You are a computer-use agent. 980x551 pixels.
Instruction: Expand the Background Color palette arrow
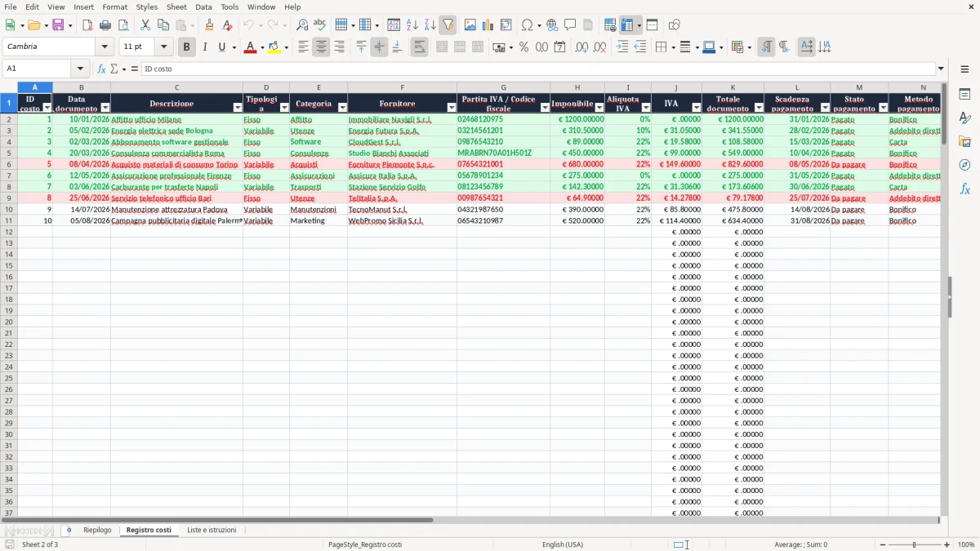286,47
